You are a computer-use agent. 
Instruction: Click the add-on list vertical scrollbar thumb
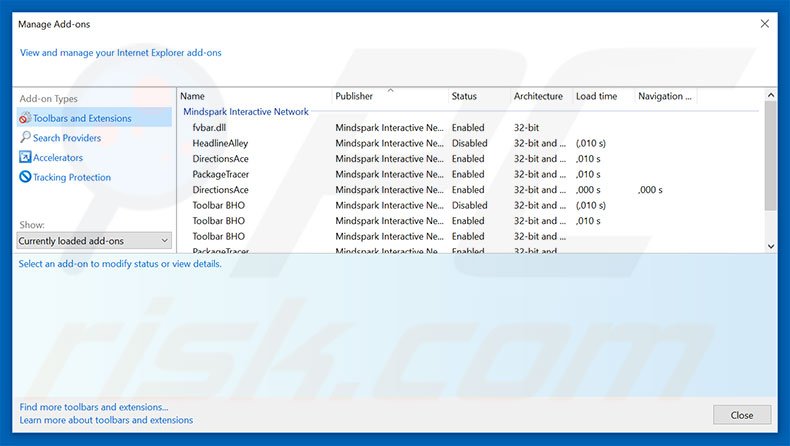point(770,156)
